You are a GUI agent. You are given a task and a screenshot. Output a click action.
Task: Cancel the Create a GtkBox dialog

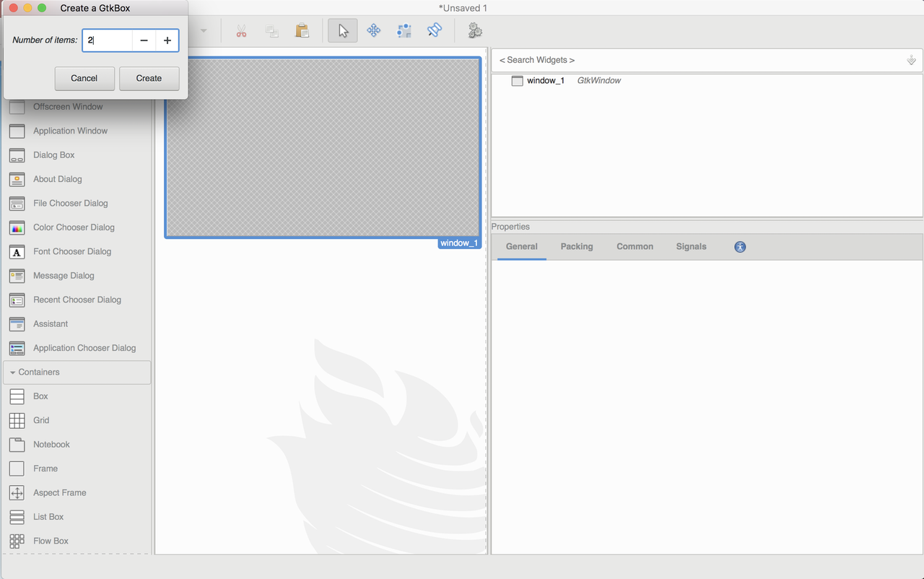click(84, 78)
